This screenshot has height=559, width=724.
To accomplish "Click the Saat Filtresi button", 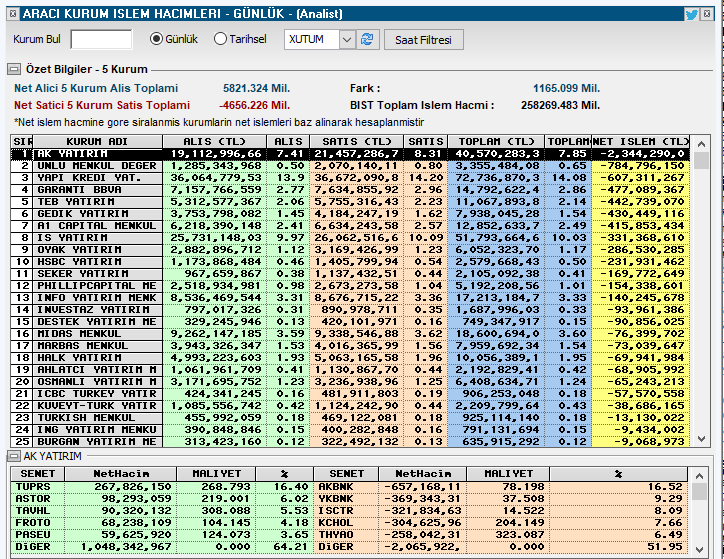I will [423, 40].
